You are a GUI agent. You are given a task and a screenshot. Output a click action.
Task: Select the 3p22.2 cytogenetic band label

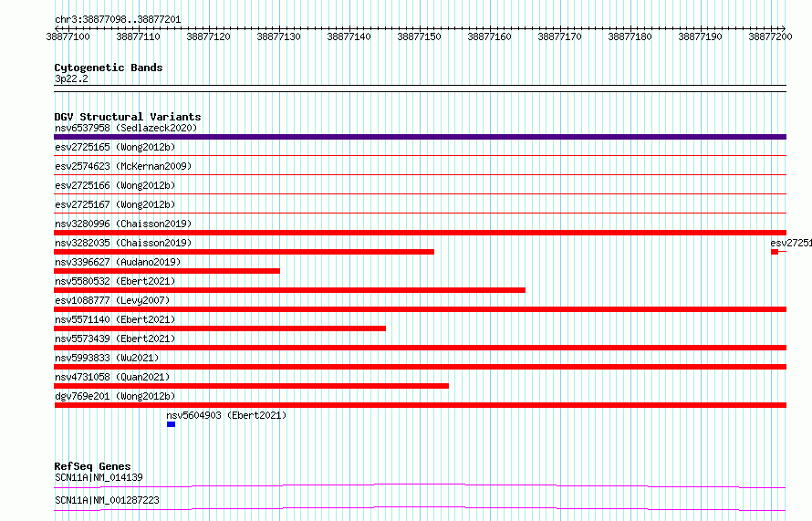click(x=71, y=79)
